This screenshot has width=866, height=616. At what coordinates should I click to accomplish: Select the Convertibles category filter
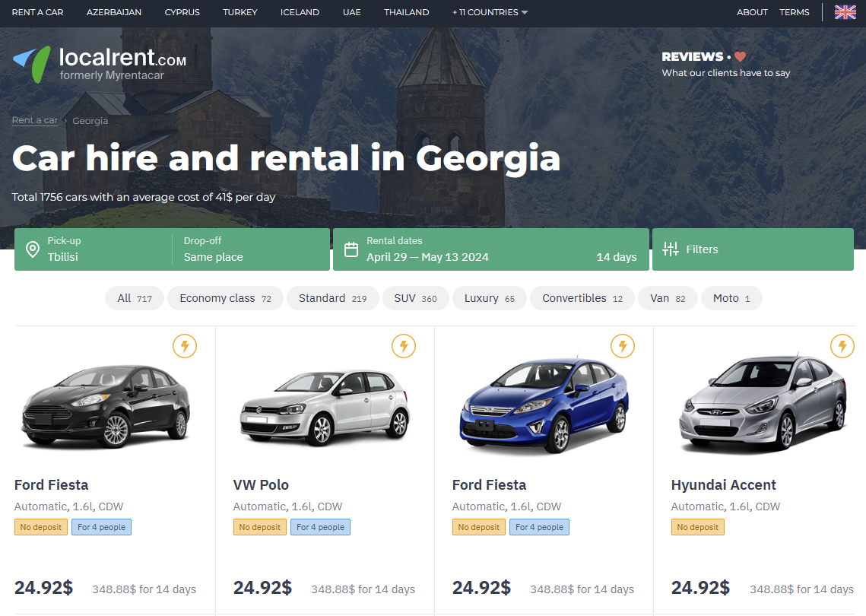tap(582, 298)
